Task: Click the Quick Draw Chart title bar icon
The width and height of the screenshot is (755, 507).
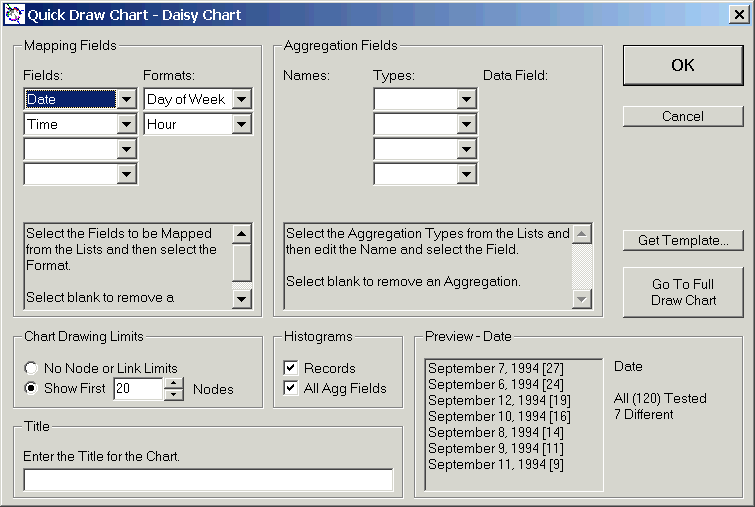Action: (x=13, y=15)
